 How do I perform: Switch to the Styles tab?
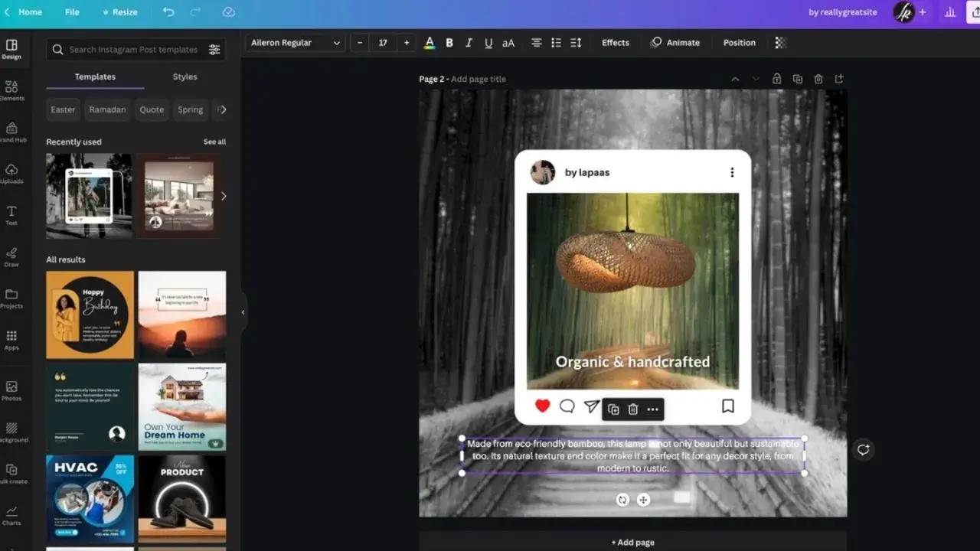tap(185, 77)
